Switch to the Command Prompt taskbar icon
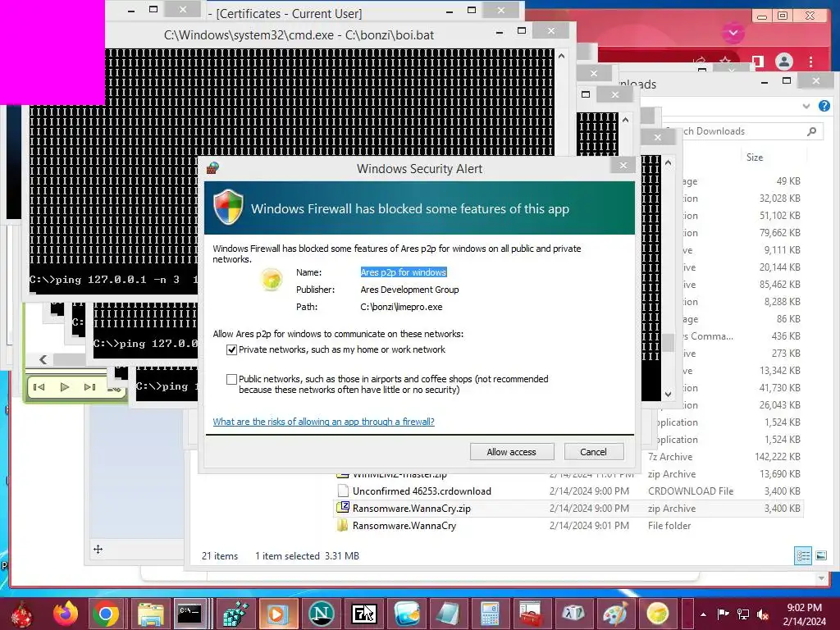This screenshot has height=630, width=840. (190, 614)
